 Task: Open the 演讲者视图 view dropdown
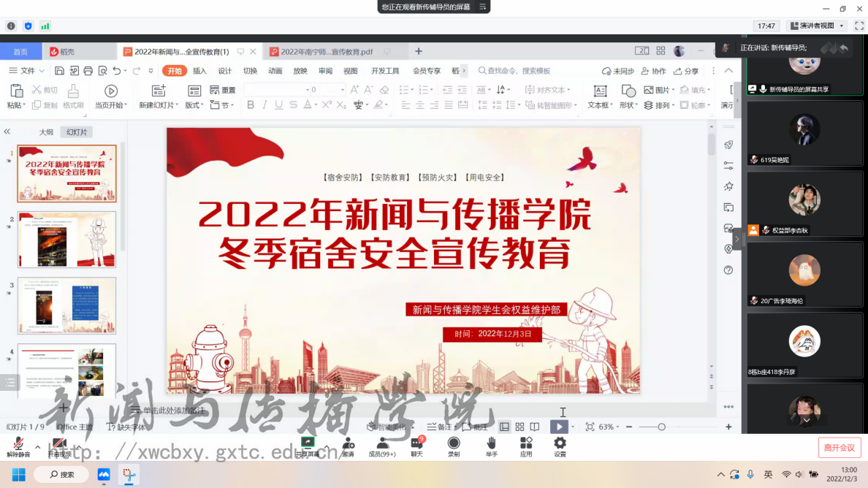pyautogui.click(x=842, y=26)
